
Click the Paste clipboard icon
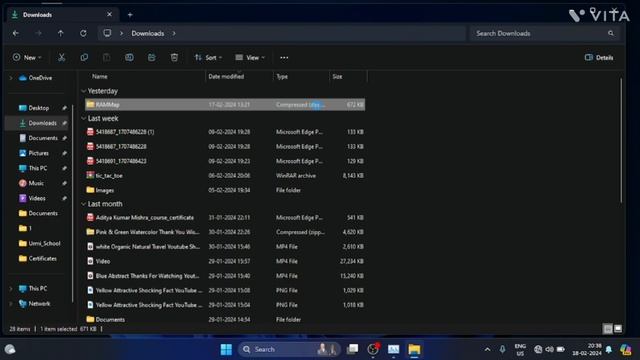pyautogui.click(x=107, y=58)
